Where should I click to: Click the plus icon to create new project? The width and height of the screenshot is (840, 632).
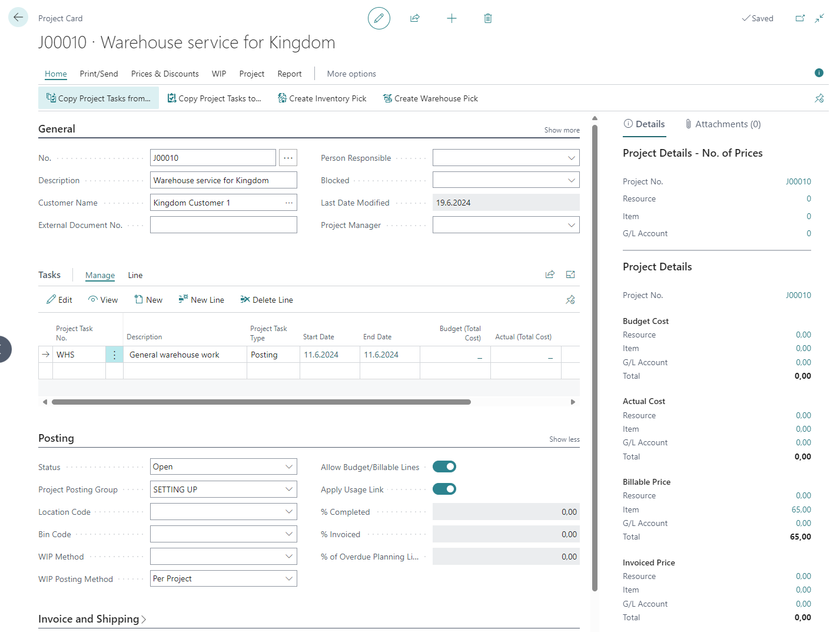click(x=451, y=18)
